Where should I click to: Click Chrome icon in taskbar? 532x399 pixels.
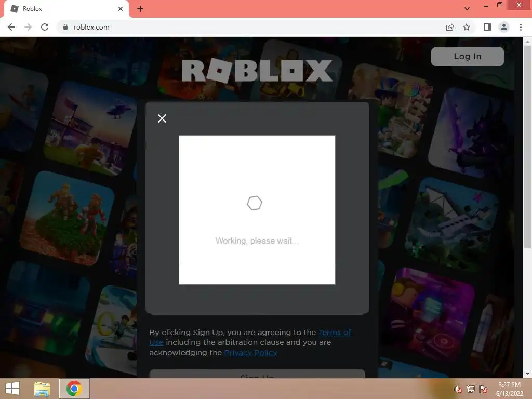(x=74, y=389)
